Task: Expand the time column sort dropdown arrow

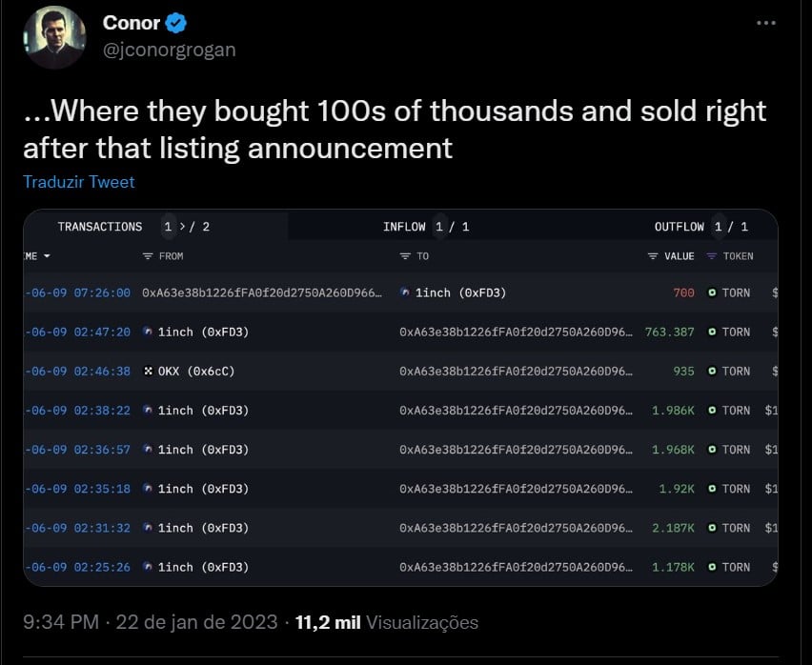Action: tap(47, 256)
